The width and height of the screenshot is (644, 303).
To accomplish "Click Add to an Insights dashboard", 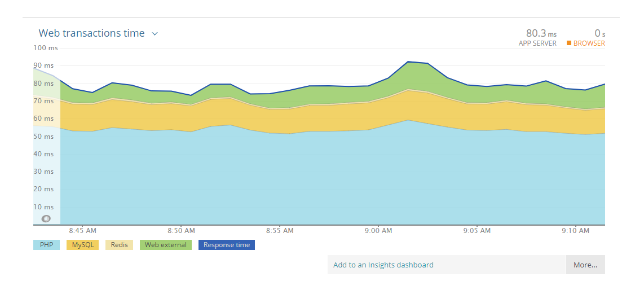I will (x=383, y=265).
